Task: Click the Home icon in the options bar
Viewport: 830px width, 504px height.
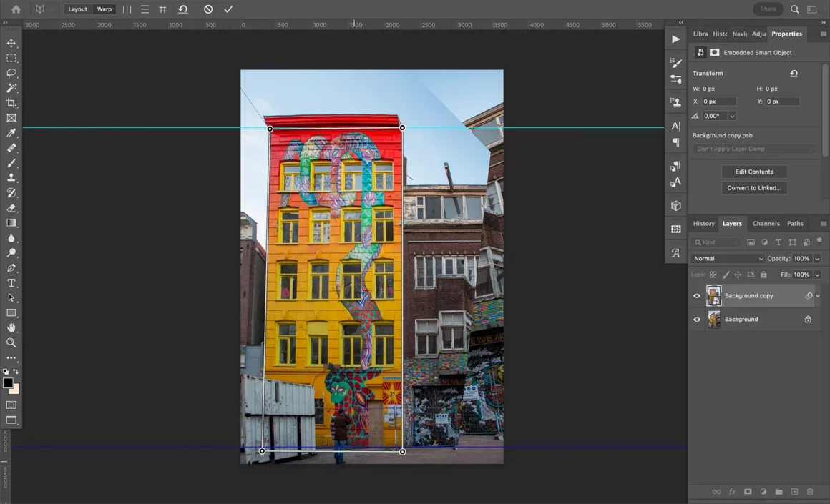Action: 16,9
